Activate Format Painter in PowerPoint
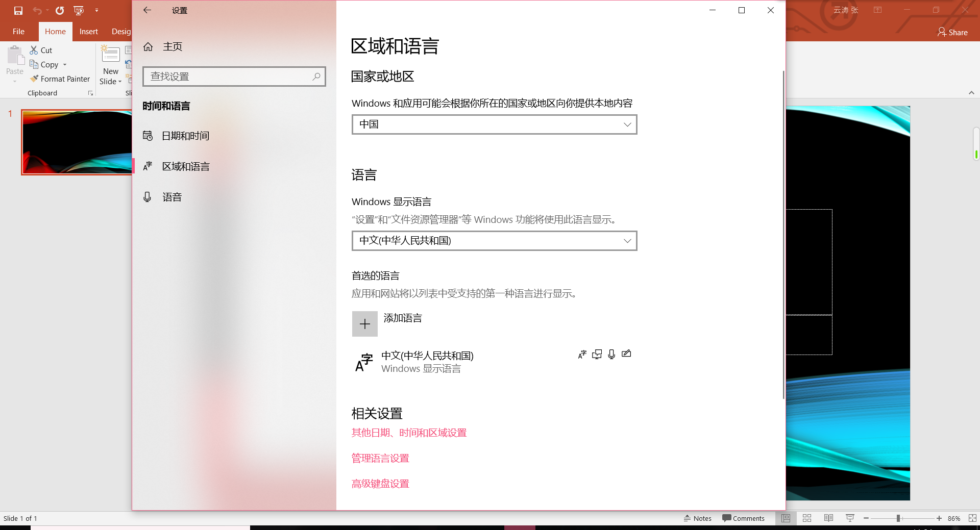This screenshot has height=530, width=980. point(60,79)
